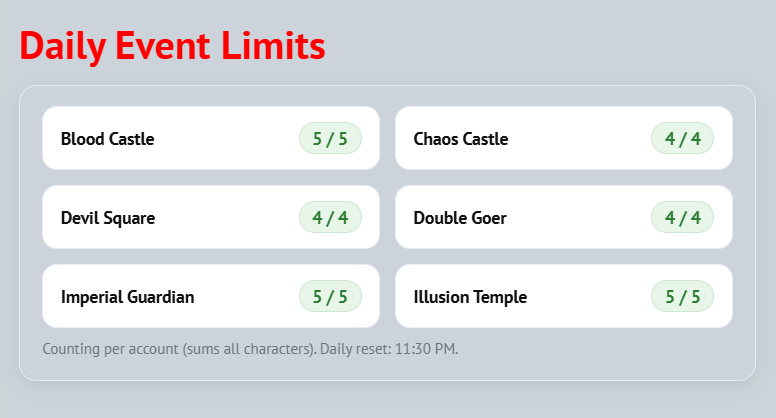Click the Illusion Temple 5 / 5 badge
Viewport: 776px width, 418px height.
coord(683,297)
